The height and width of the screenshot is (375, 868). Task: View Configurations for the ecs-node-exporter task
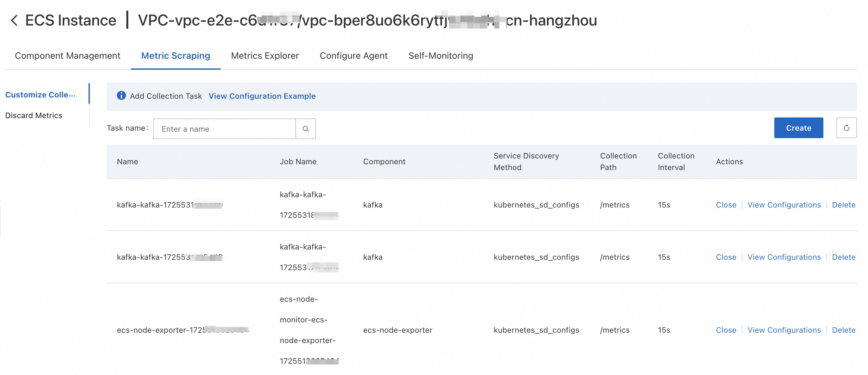pyautogui.click(x=784, y=330)
